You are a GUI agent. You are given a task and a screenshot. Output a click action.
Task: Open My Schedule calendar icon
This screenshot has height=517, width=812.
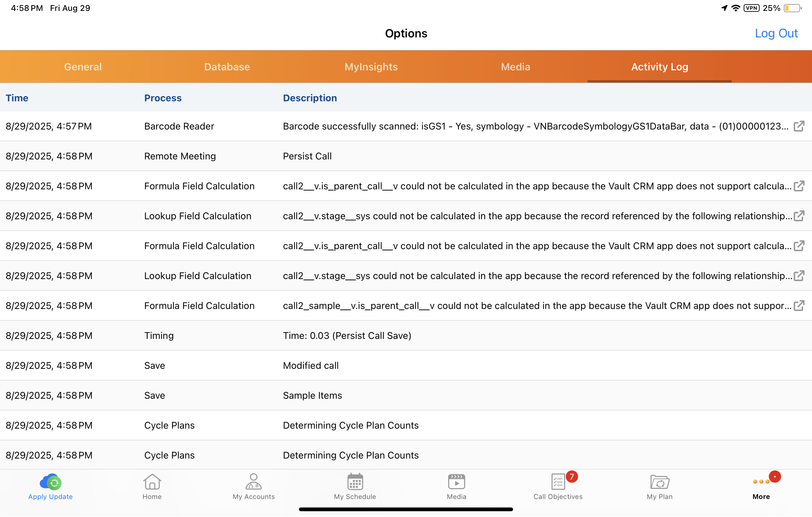pyautogui.click(x=355, y=482)
